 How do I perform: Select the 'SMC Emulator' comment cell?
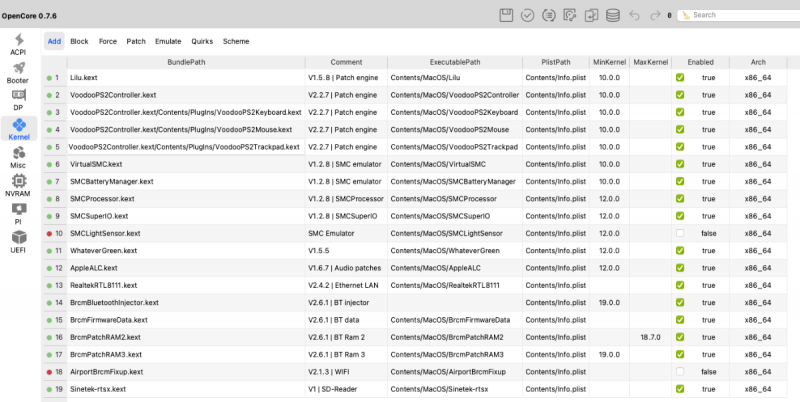[346, 233]
